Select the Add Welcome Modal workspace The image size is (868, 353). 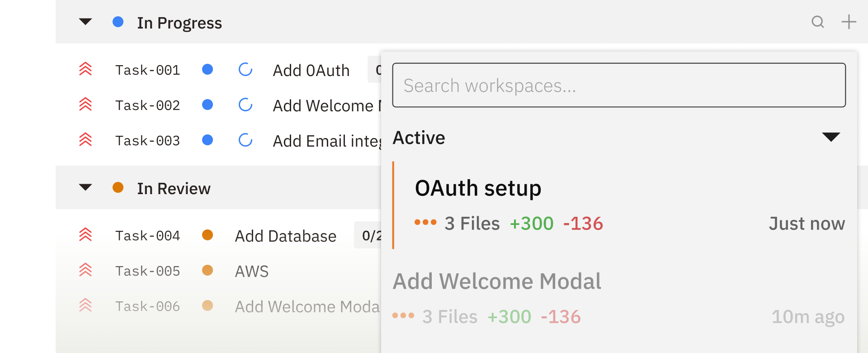[x=619, y=299]
